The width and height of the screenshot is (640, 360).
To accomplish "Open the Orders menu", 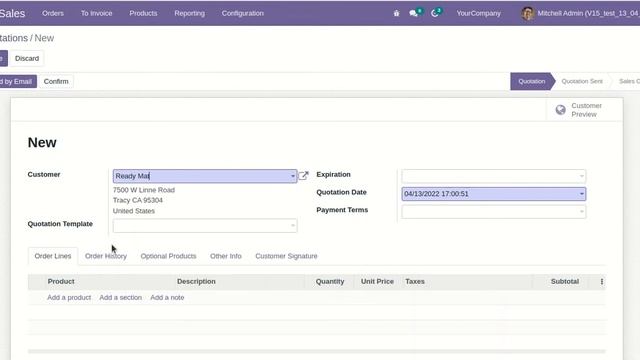I will [x=53, y=13].
